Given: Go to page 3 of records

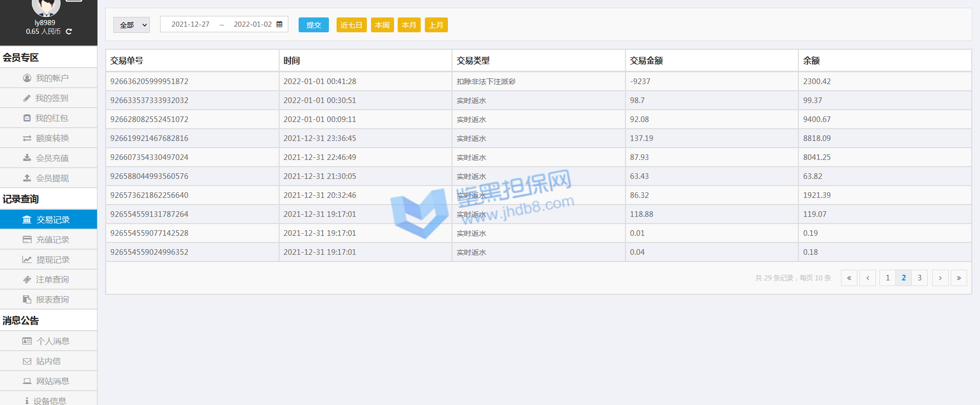Looking at the screenshot, I should tap(919, 278).
